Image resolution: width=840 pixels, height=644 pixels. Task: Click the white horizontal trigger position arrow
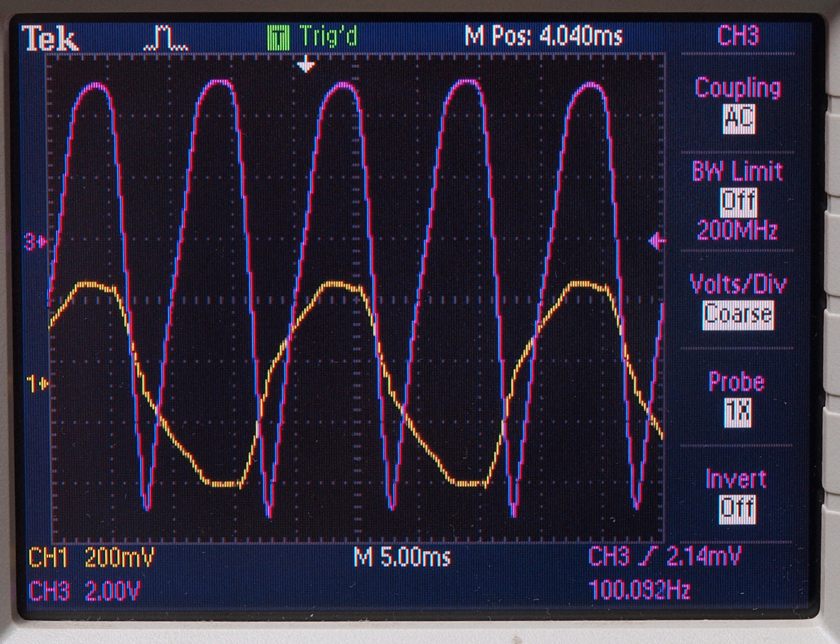tap(306, 65)
